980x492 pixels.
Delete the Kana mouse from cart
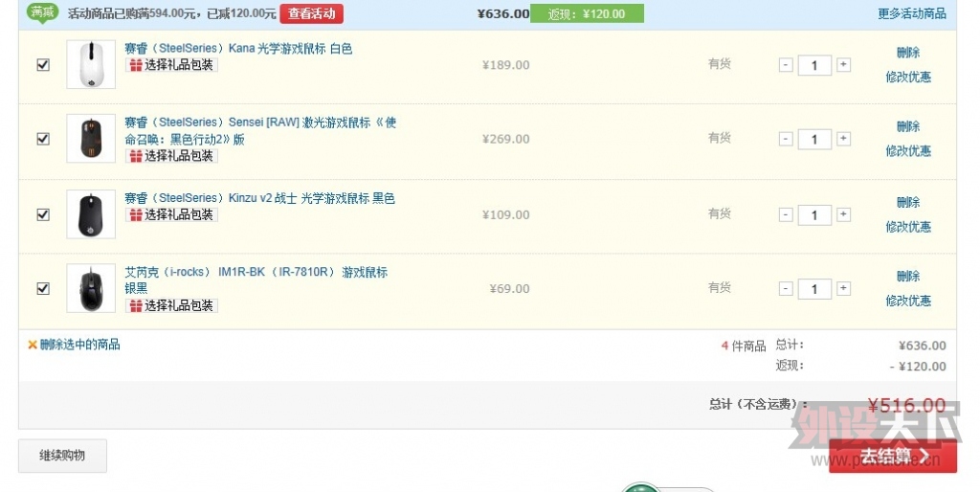(908, 53)
